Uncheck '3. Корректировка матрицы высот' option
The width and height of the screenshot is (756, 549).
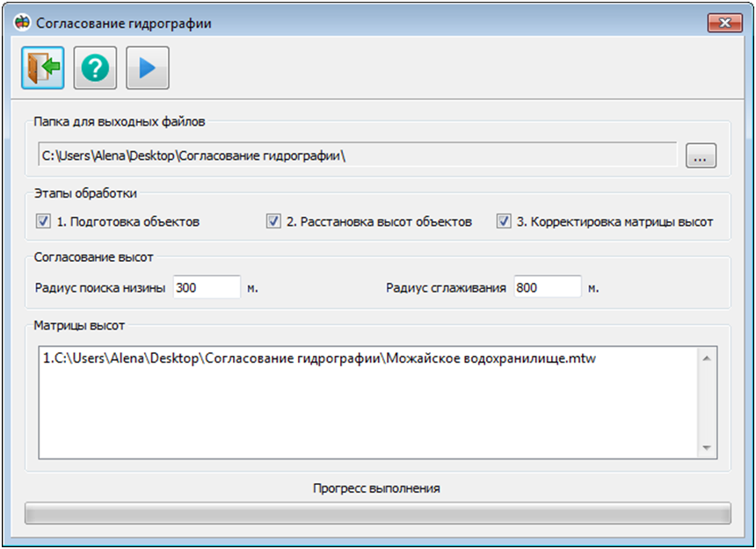click(x=504, y=221)
